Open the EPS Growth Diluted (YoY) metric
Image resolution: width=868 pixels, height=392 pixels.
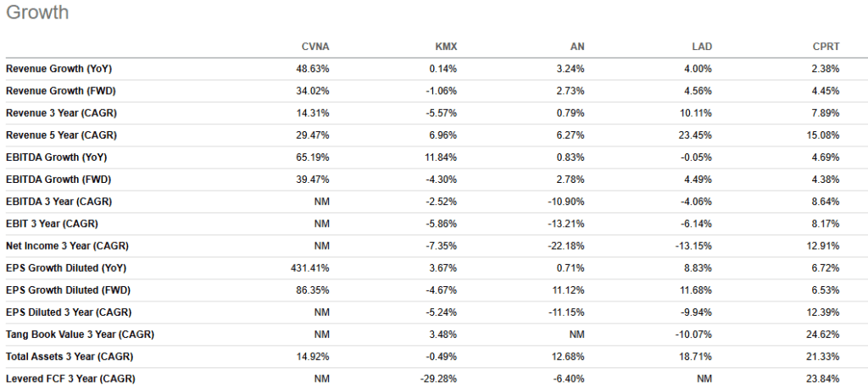pyautogui.click(x=68, y=268)
